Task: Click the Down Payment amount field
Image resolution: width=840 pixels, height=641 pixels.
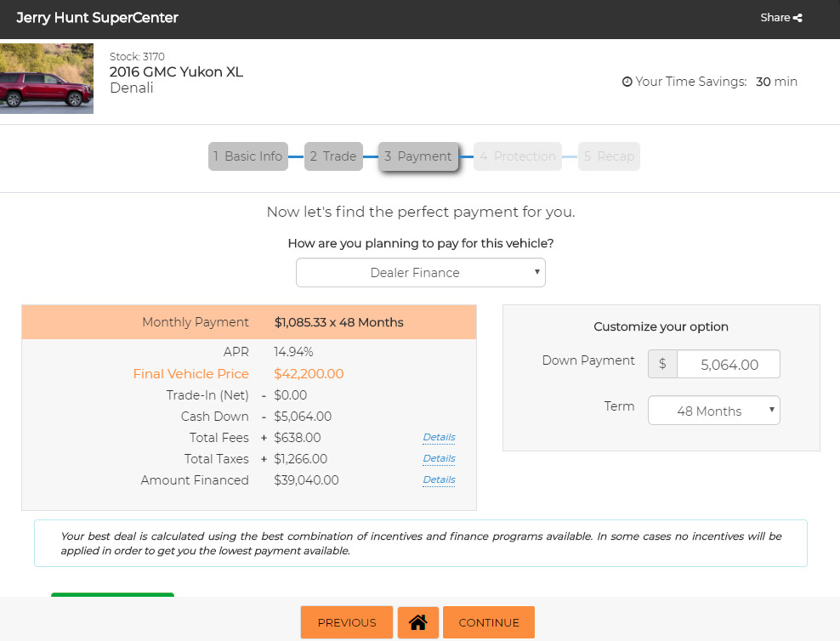Action: tap(728, 364)
